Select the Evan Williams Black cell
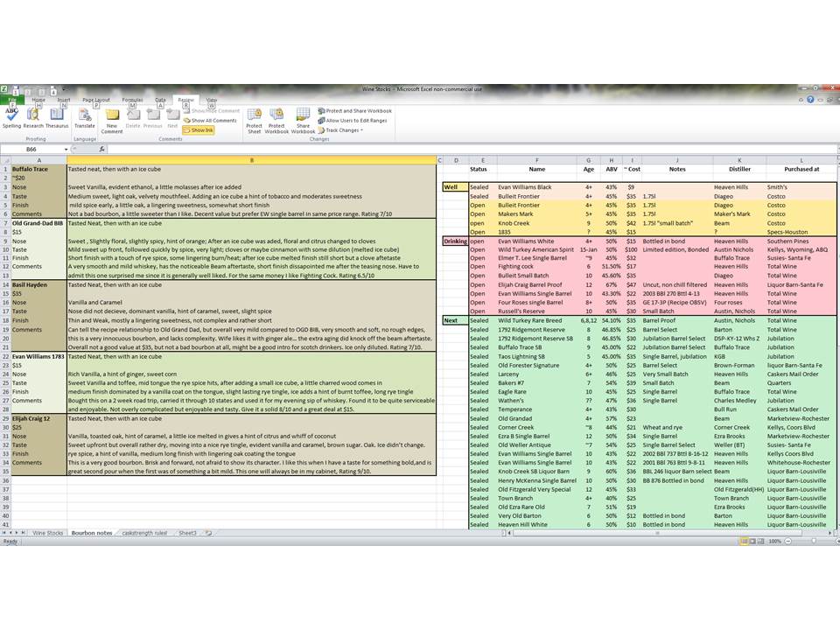Image resolution: width=840 pixels, height=630 pixels. pyautogui.click(x=536, y=187)
